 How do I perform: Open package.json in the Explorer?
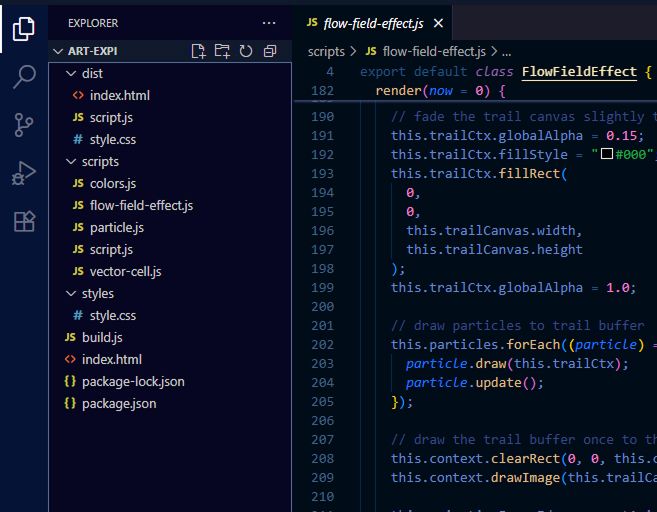coord(118,403)
